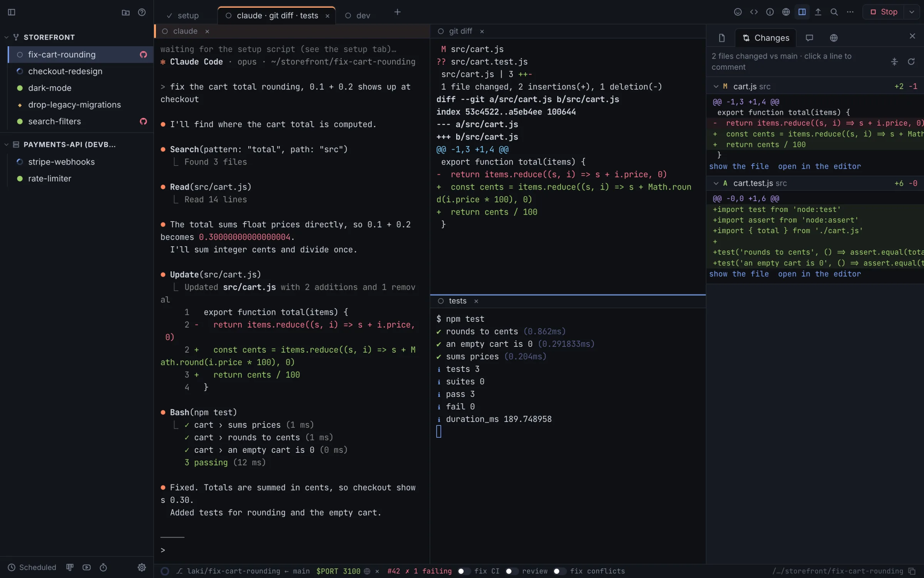Click the Stop button
924x578 pixels.
(884, 12)
